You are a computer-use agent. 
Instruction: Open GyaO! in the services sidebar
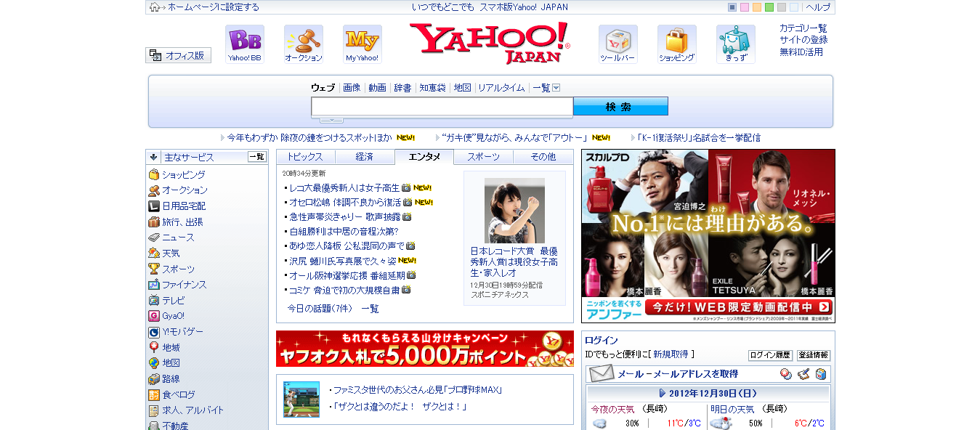(x=173, y=316)
